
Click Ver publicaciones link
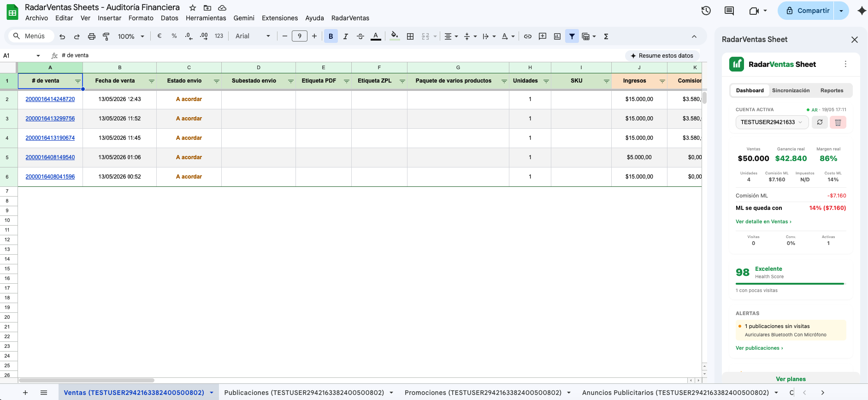[x=759, y=348]
